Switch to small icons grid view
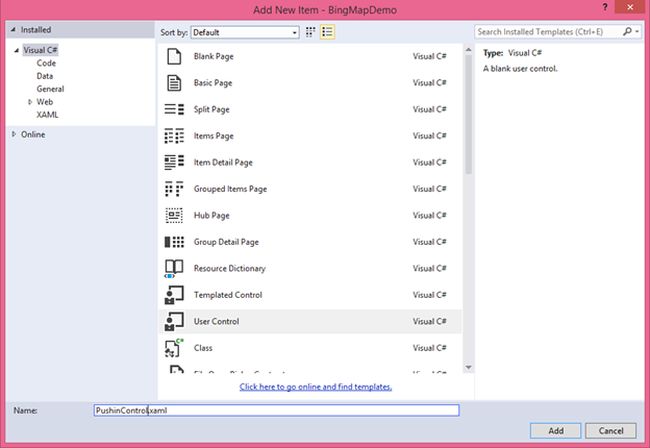Viewport: 650px width, 448px height. [x=310, y=32]
